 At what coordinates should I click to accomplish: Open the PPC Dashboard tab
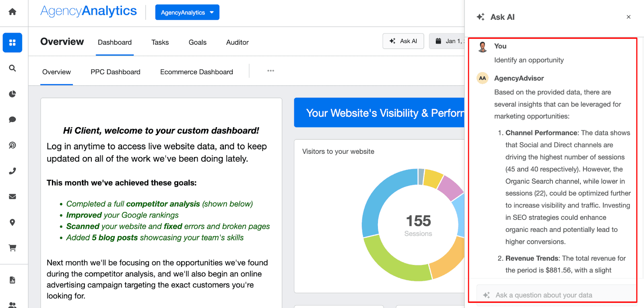pos(116,72)
